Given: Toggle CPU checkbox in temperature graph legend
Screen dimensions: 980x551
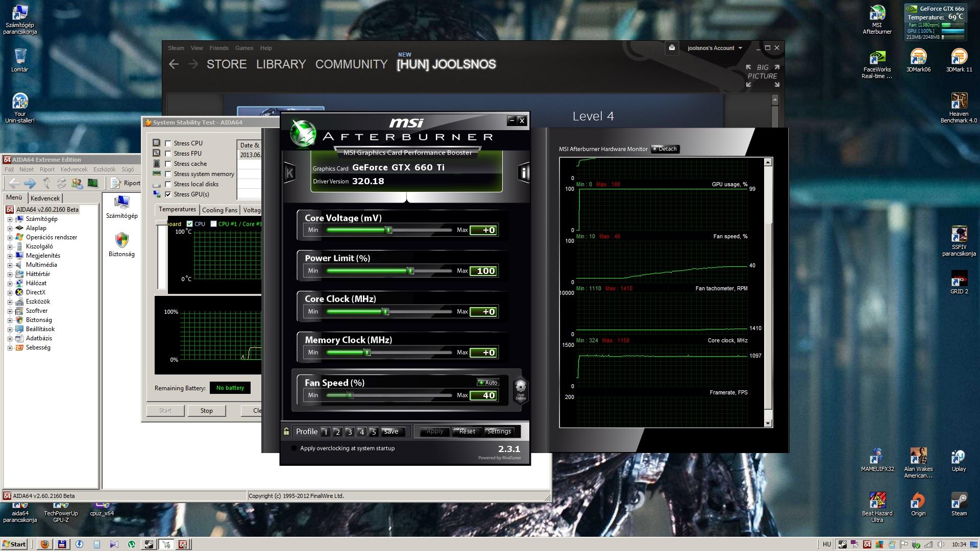Looking at the screenshot, I should pos(190,224).
